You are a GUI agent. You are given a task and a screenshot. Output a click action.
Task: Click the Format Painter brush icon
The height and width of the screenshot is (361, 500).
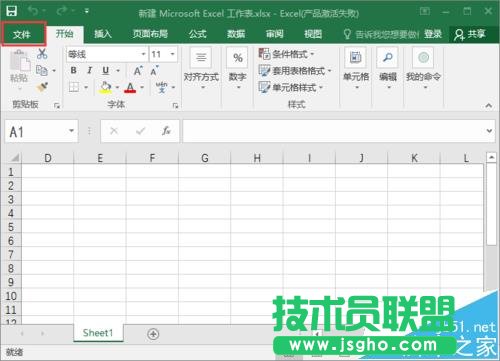tap(42, 88)
